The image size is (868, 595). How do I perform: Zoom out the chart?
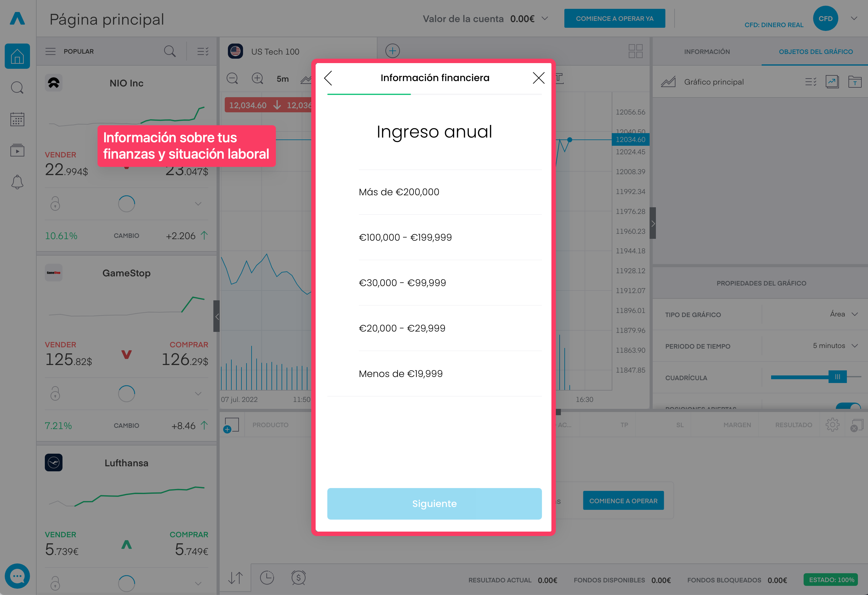point(232,78)
